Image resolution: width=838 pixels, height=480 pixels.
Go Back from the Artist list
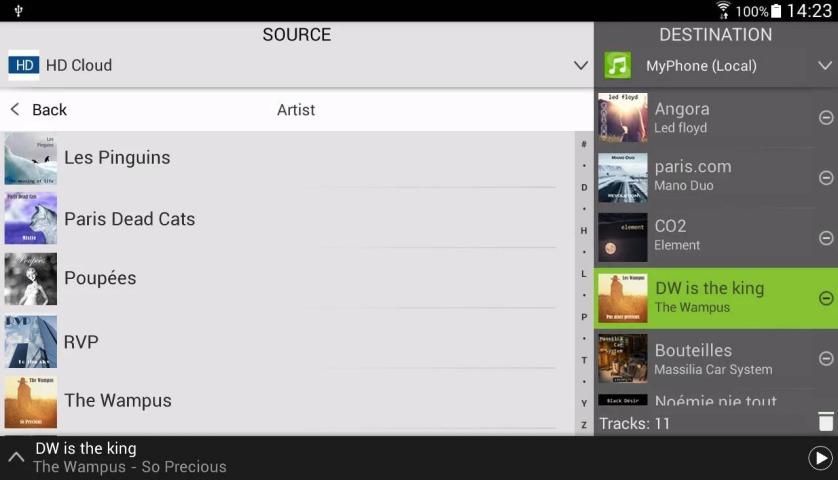pyautogui.click(x=38, y=110)
